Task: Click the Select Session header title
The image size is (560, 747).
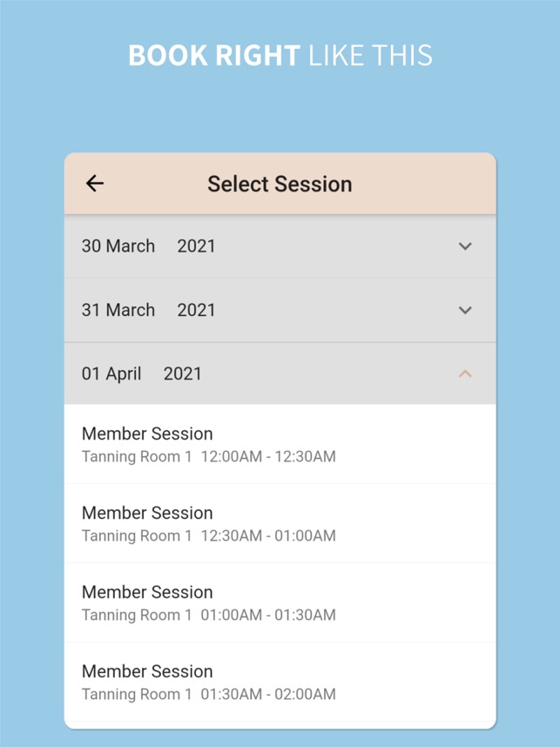Action: [280, 184]
